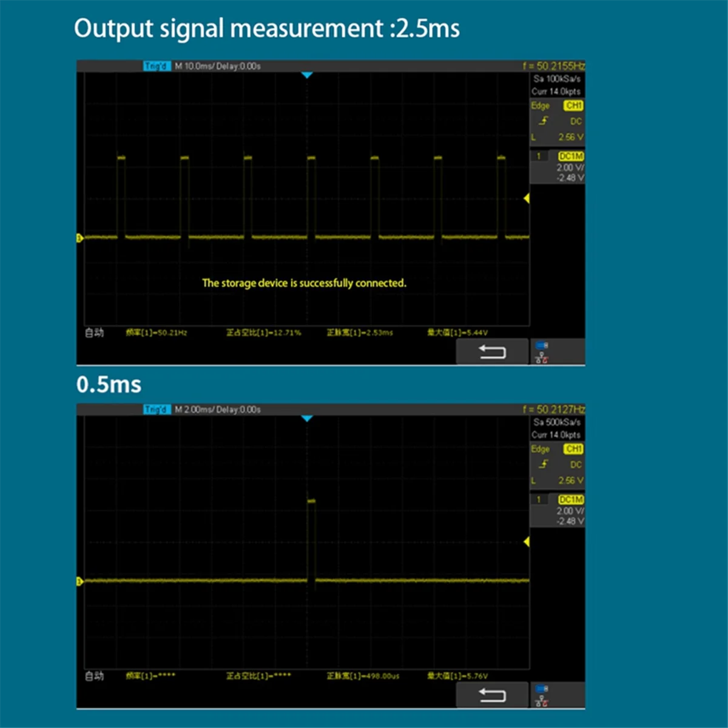Select the rising edge slope icon on the 0.5ms screen
The width and height of the screenshot is (728, 728).
click(x=544, y=464)
